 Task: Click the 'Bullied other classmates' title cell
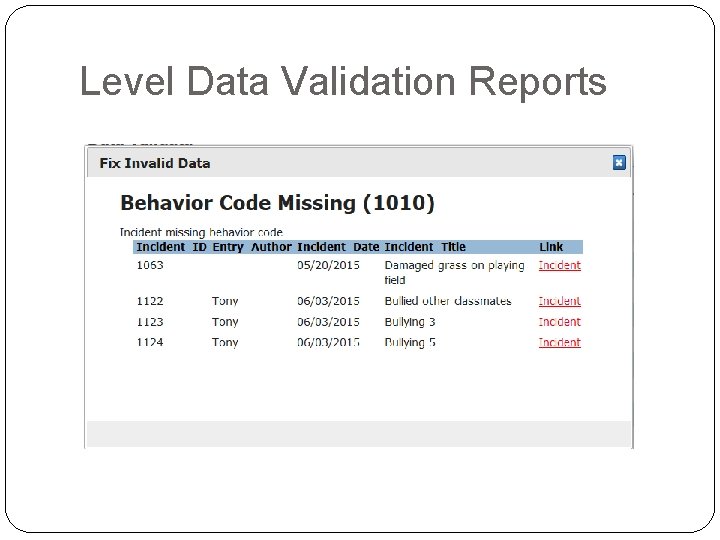point(447,301)
